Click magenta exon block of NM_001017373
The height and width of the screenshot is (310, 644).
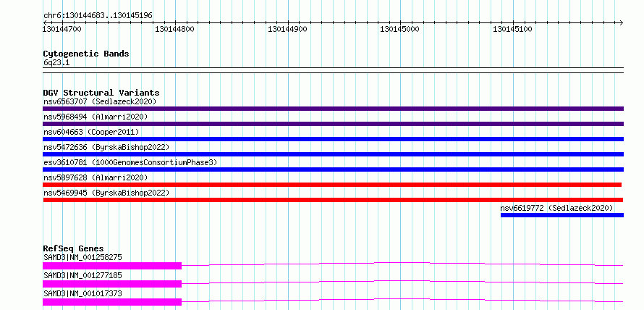coord(112,302)
